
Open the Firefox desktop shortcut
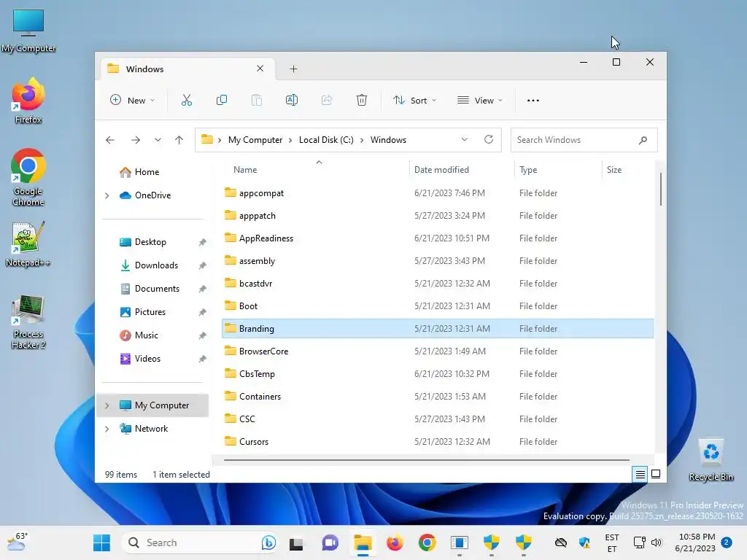[x=28, y=101]
